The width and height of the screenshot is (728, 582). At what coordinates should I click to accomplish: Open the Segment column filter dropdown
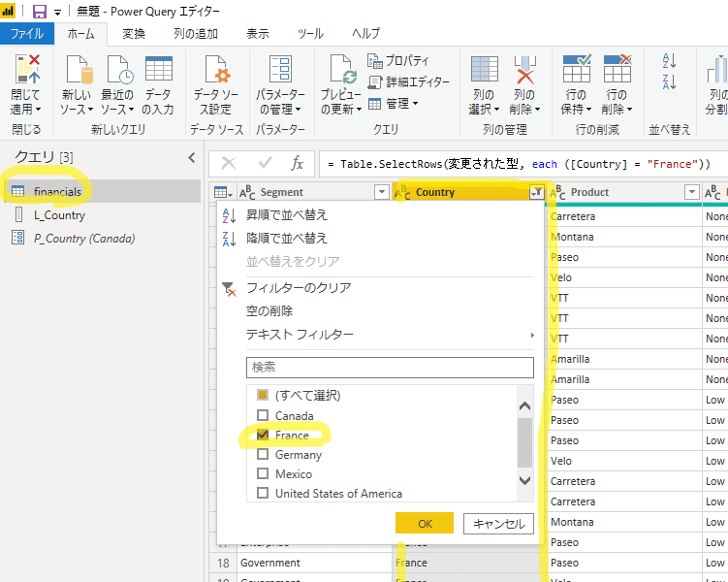(382, 192)
